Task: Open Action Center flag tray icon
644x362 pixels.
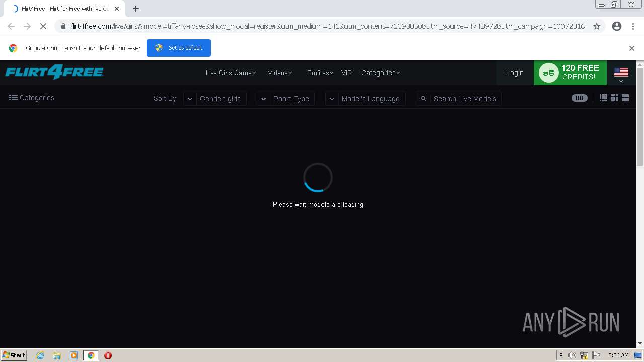Action: 596,355
